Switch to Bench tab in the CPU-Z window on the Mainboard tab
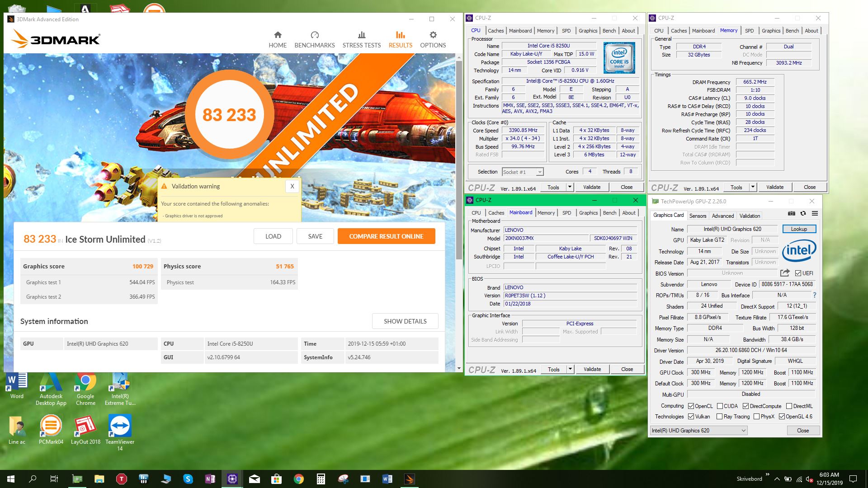 click(609, 213)
